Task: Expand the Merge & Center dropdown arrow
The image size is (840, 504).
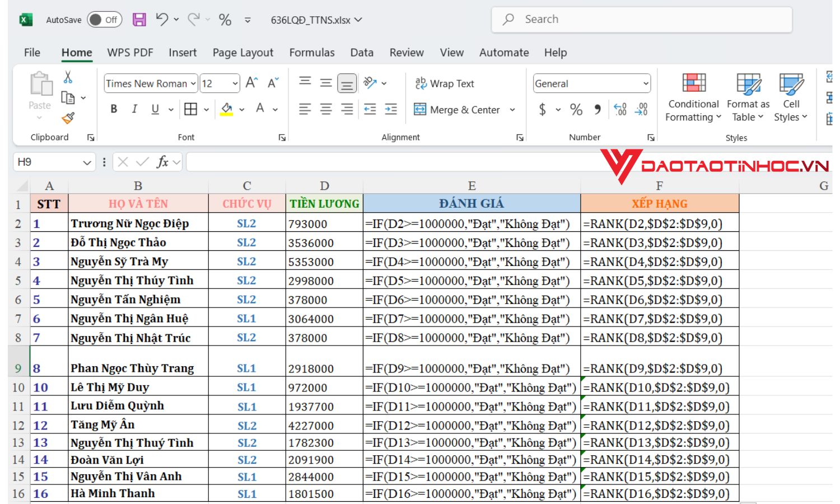Action: [x=512, y=110]
